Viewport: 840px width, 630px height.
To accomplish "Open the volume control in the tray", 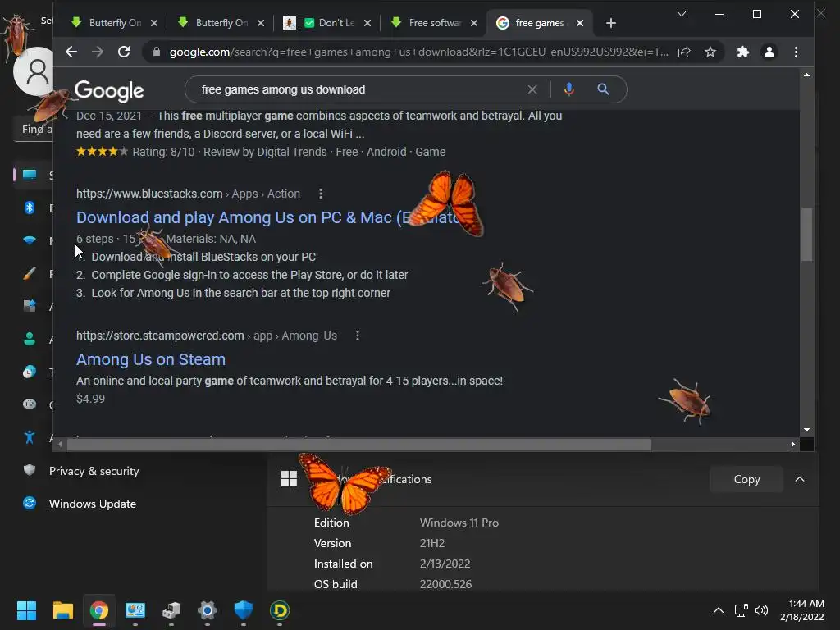I will click(761, 610).
